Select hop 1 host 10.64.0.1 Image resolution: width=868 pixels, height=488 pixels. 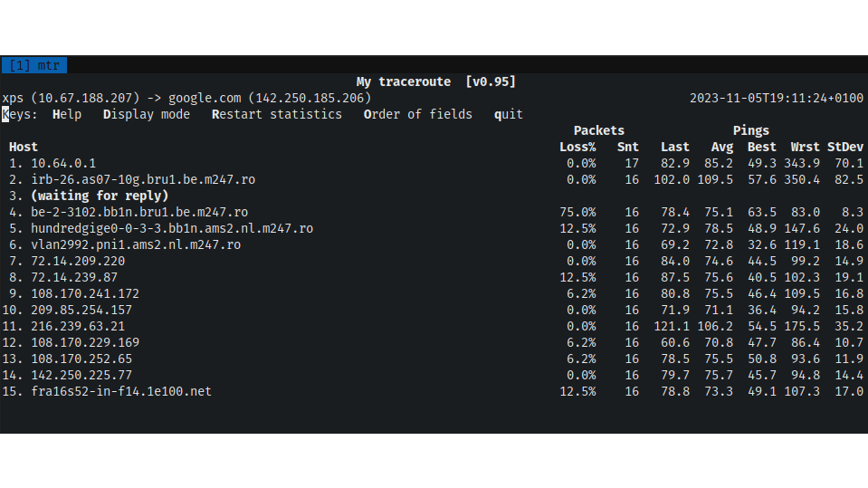tap(63, 163)
